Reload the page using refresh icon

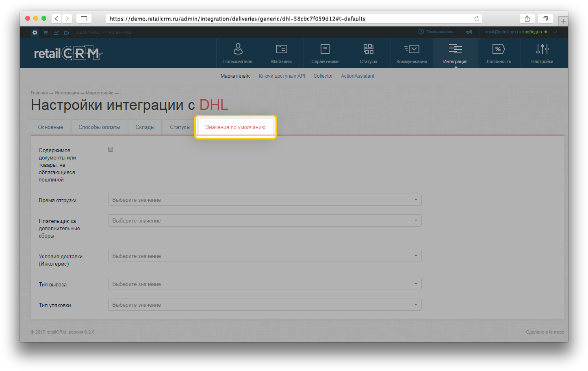click(477, 19)
